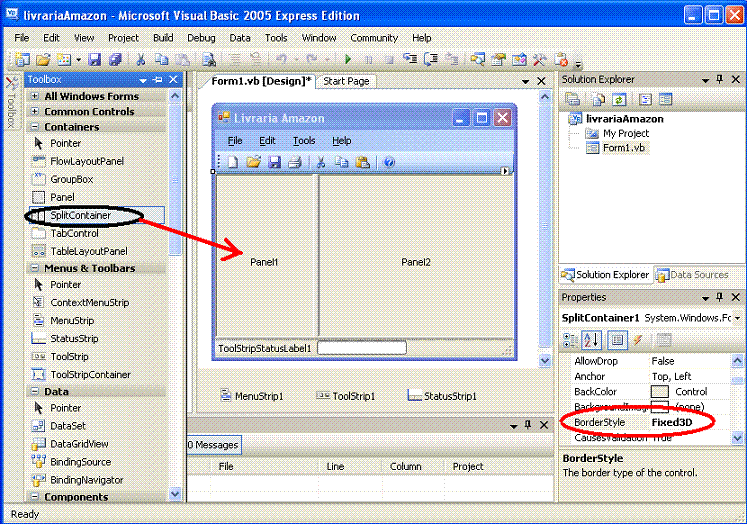The width and height of the screenshot is (747, 524).
Task: Click Toolbox panel scroll down arrow
Action: pos(175,494)
